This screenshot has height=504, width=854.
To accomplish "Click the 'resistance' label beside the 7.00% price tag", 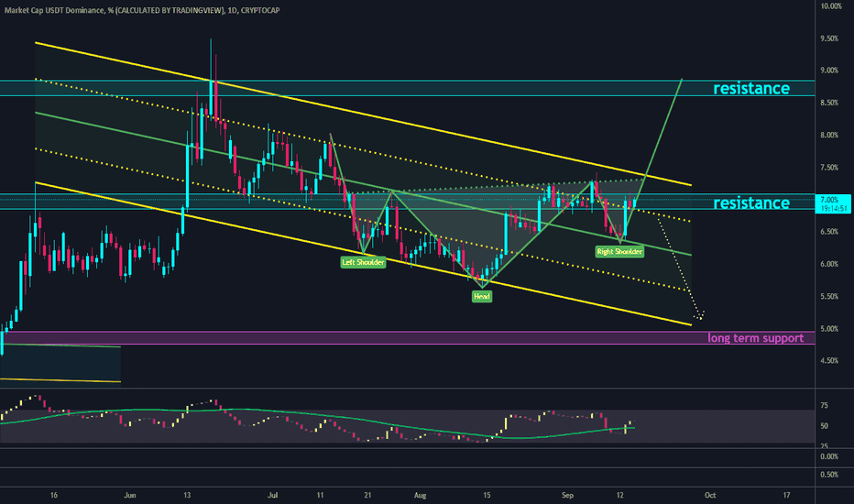I will click(751, 203).
